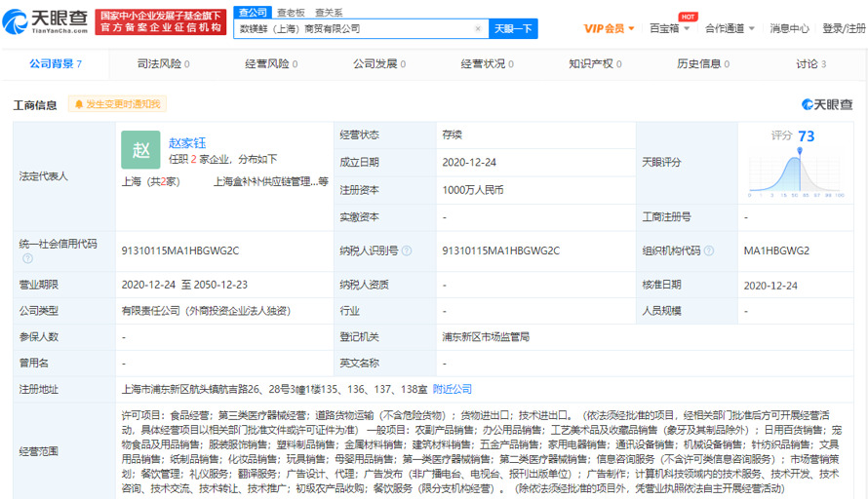Screen dimensions: 868x500
Task: Click the 发生变更时通知我 bell button
Action: [117, 104]
